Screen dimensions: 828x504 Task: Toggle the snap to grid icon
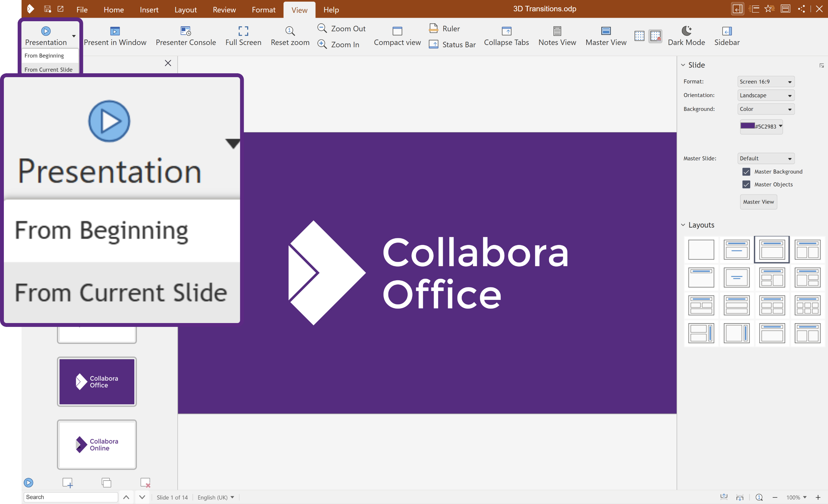(655, 36)
